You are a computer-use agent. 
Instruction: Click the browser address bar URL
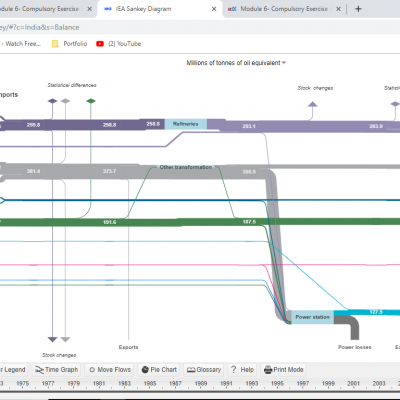(40, 27)
